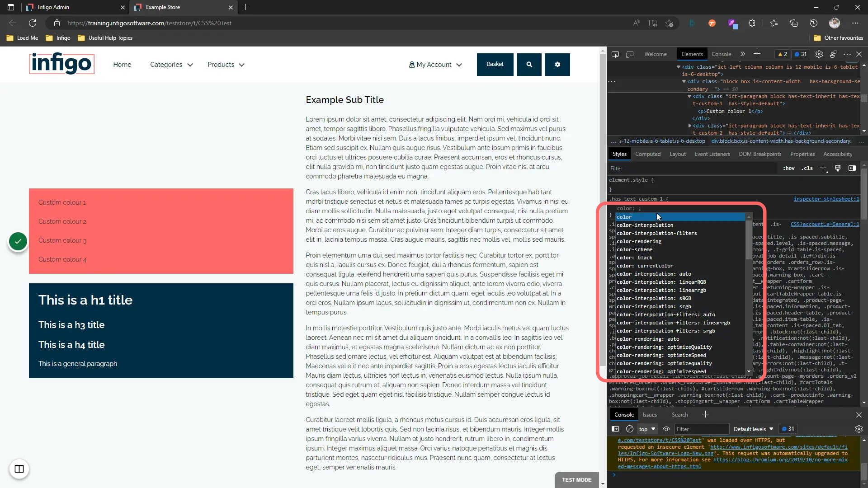Click the browser refresh icon
Viewport: 868px width, 488px height.
pos(33,23)
